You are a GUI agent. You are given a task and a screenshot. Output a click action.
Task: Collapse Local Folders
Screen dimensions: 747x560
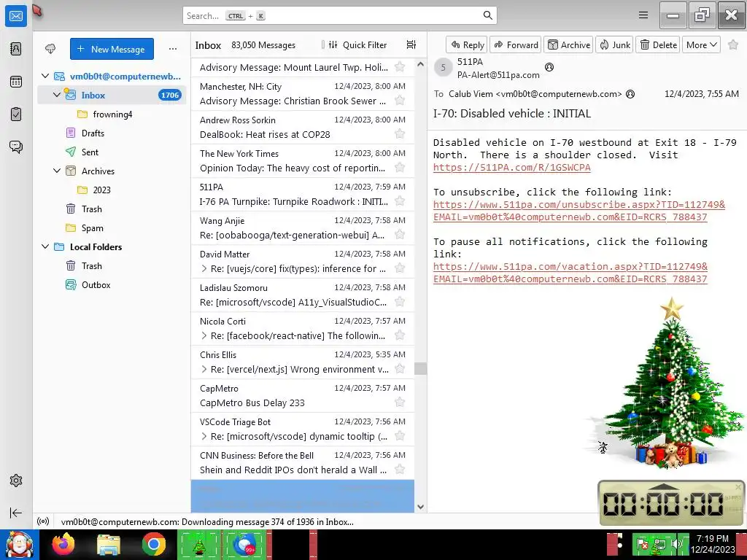45,246
